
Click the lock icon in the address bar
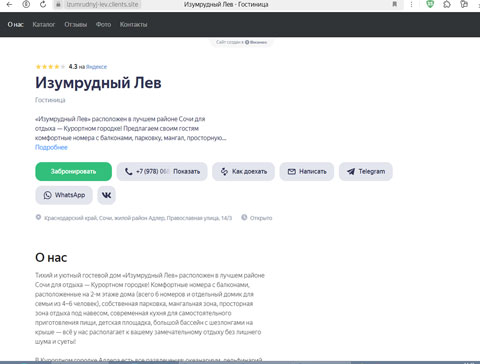tap(58, 5)
